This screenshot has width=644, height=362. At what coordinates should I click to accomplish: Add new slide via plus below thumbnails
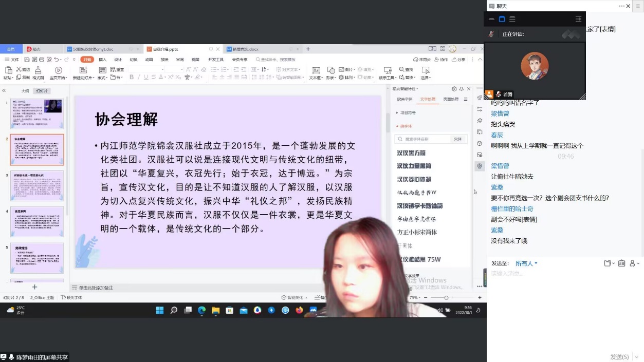point(35,287)
